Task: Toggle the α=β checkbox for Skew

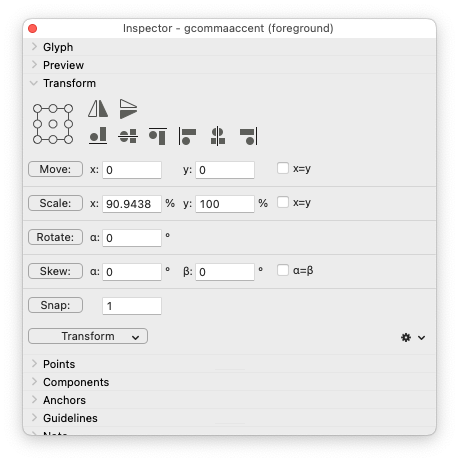Action: pos(283,270)
